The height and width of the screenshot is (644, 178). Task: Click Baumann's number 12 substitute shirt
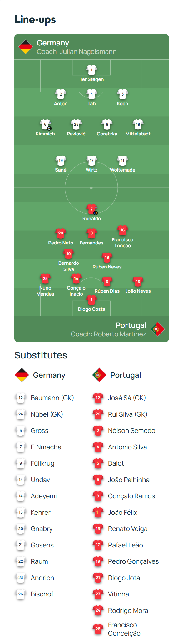21,398
